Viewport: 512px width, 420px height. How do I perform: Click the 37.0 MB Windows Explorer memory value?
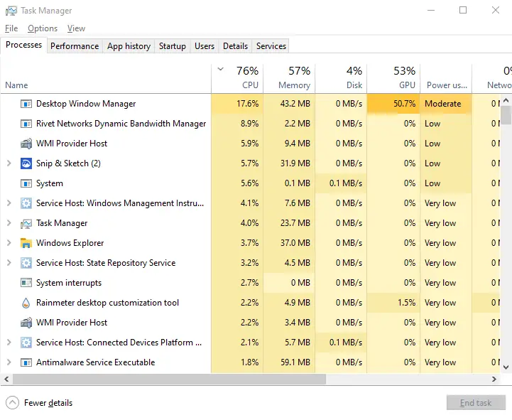click(x=295, y=243)
